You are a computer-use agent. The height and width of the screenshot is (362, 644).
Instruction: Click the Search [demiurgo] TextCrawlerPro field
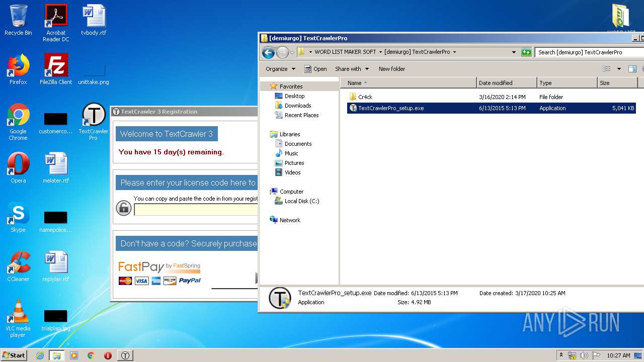589,52
